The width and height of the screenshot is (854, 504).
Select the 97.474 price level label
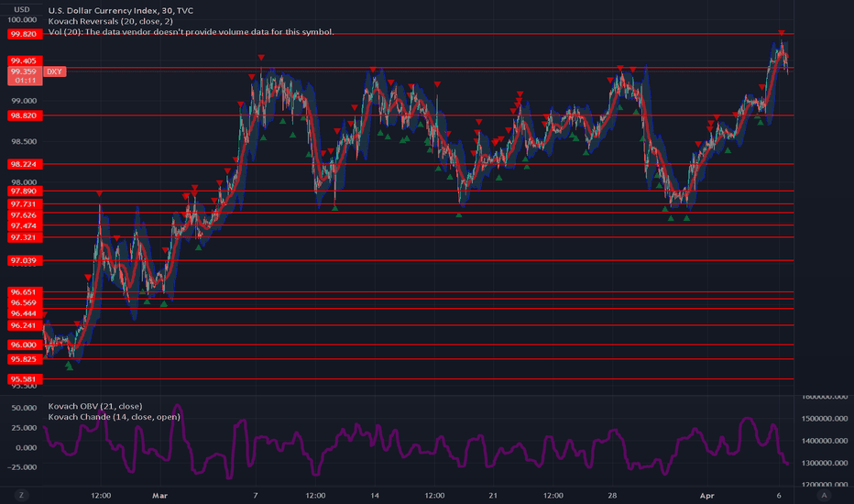[25, 225]
